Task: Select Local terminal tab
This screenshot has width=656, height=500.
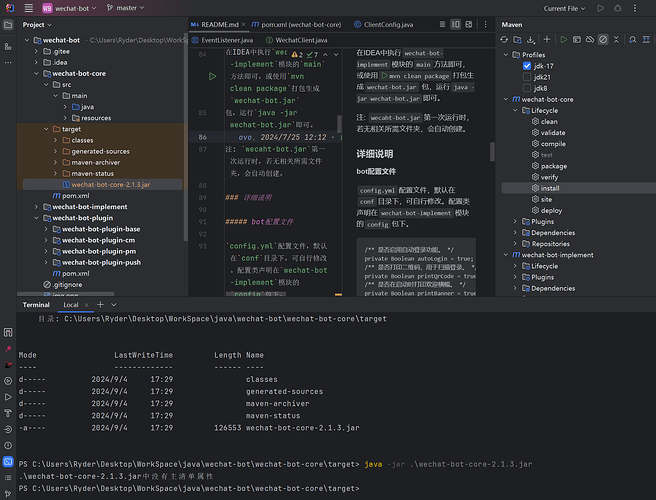Action: [x=71, y=305]
